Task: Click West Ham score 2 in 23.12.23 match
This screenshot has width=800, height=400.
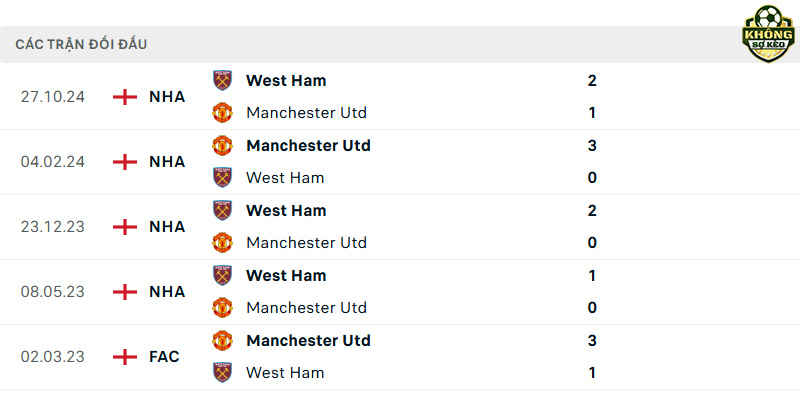Action: click(x=592, y=210)
